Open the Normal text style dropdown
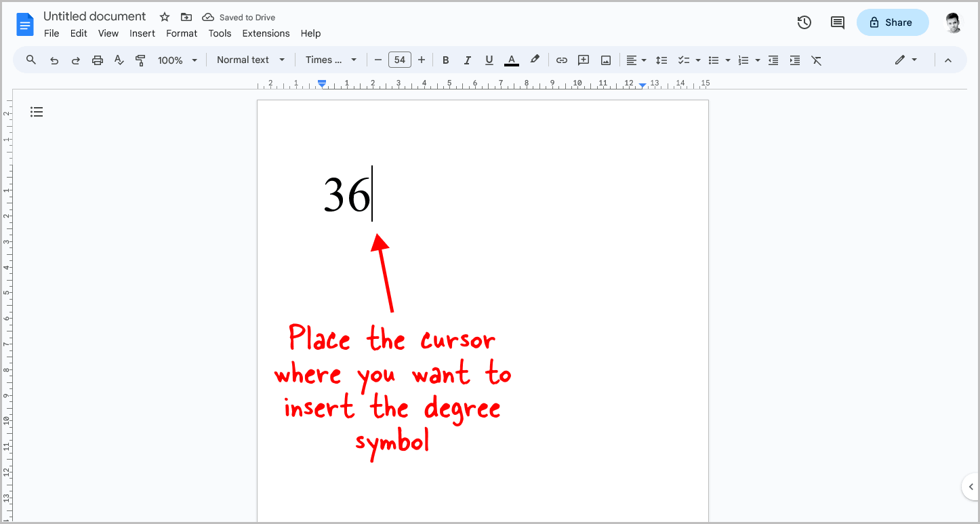The height and width of the screenshot is (524, 980). pos(249,60)
